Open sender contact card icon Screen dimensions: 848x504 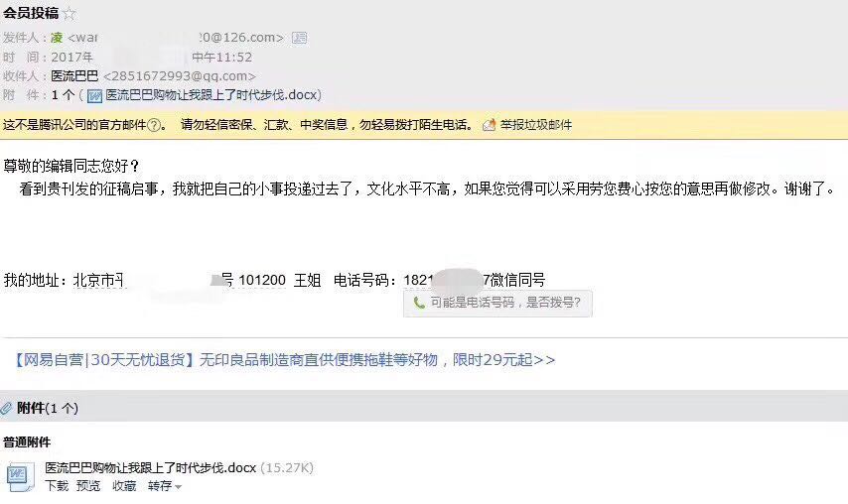coord(299,38)
